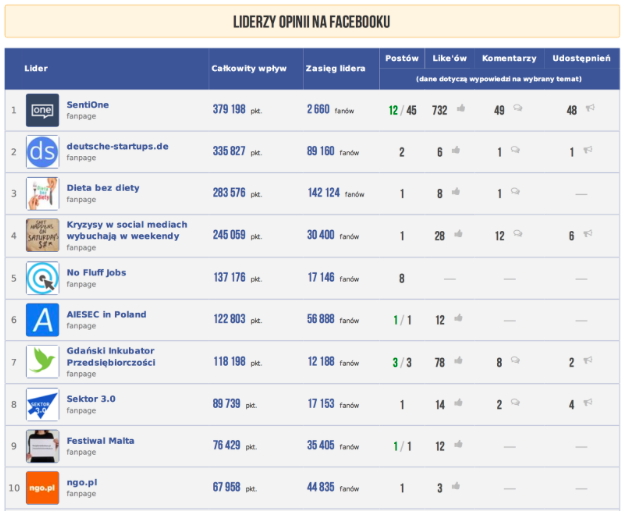624x514 pixels.
Task: Click the Sektor 3.0 logo icon
Action: (42, 404)
